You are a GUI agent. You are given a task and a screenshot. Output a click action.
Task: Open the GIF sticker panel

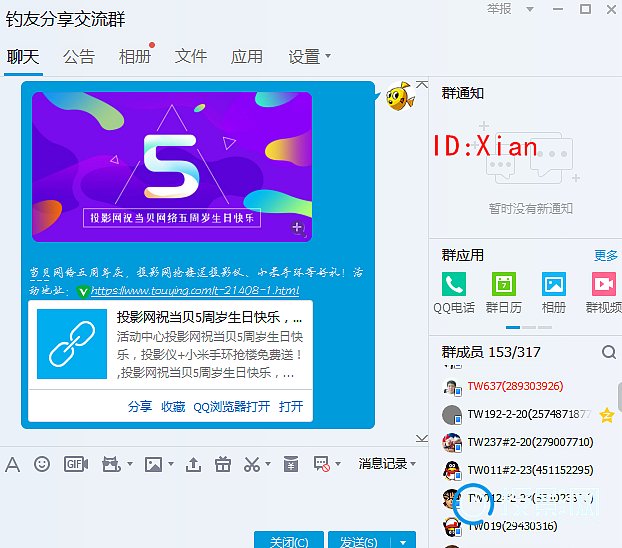pyautogui.click(x=76, y=464)
